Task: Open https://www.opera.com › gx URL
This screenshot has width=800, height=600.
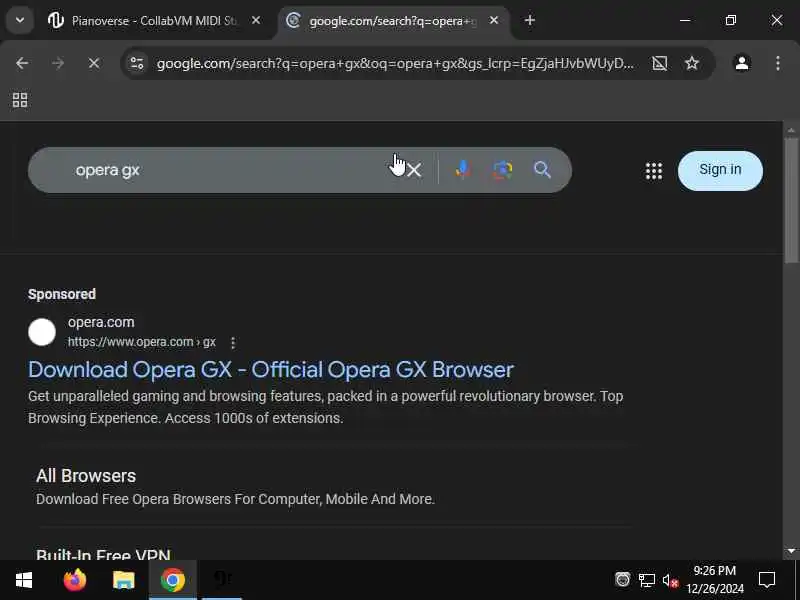Action: [x=142, y=342]
